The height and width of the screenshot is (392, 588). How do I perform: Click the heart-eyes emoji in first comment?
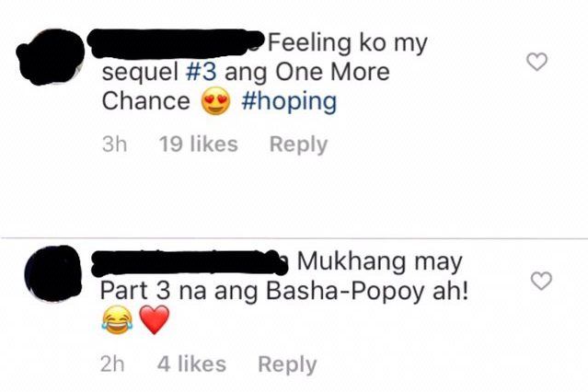coord(215,101)
